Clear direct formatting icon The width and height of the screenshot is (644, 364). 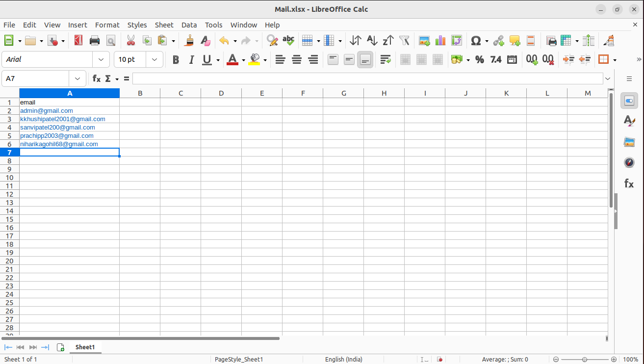205,41
